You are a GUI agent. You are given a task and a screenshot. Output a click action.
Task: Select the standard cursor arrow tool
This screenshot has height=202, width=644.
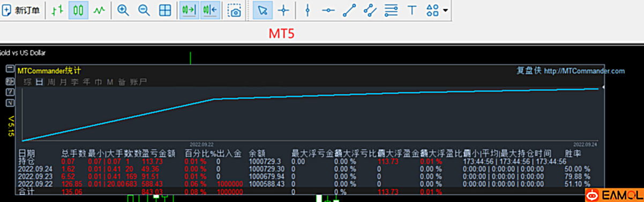point(262,10)
